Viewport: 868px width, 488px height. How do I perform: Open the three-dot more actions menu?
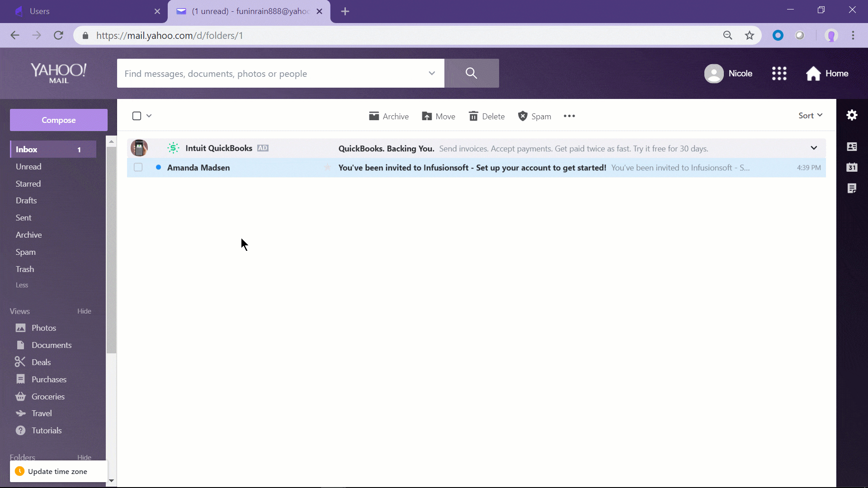tap(569, 116)
